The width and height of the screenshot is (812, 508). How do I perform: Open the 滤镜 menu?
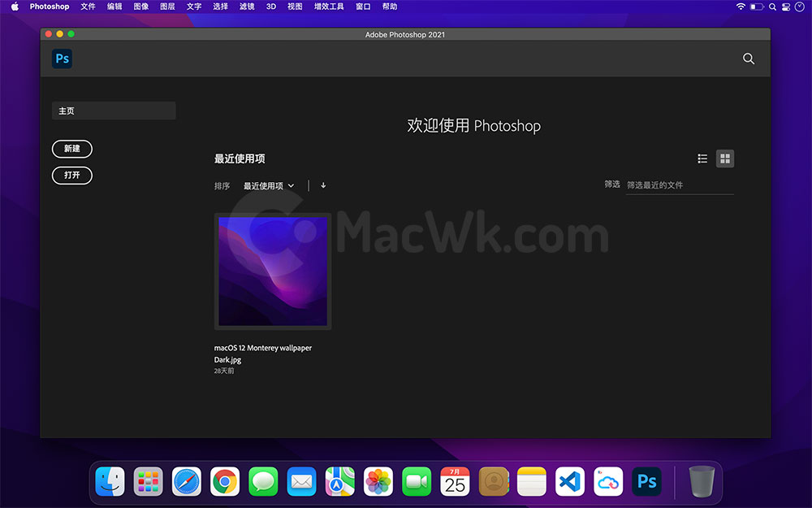(x=247, y=7)
